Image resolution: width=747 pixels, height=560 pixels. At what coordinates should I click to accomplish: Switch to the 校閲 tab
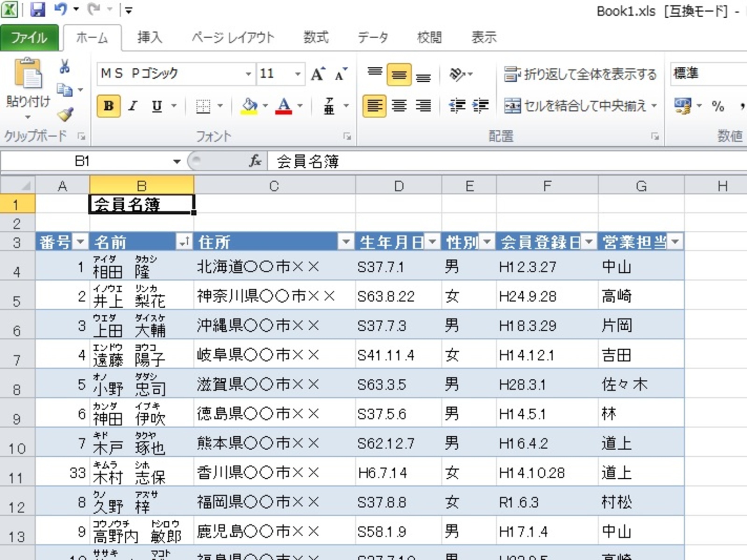(429, 37)
